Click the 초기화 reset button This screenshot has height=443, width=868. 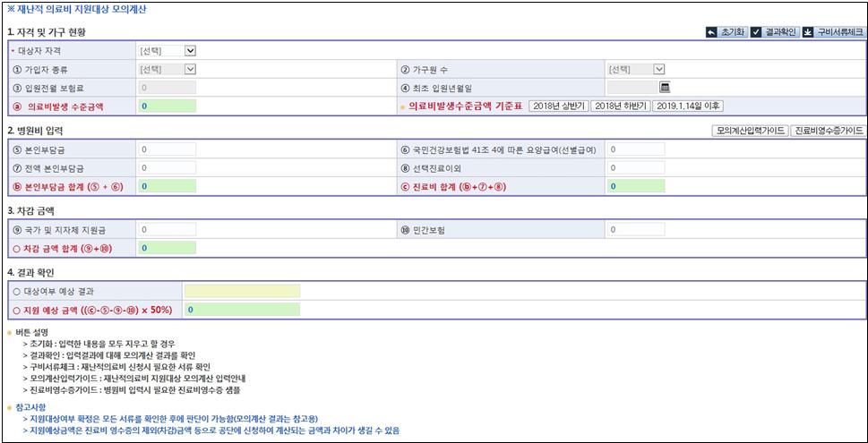pyautogui.click(x=725, y=32)
